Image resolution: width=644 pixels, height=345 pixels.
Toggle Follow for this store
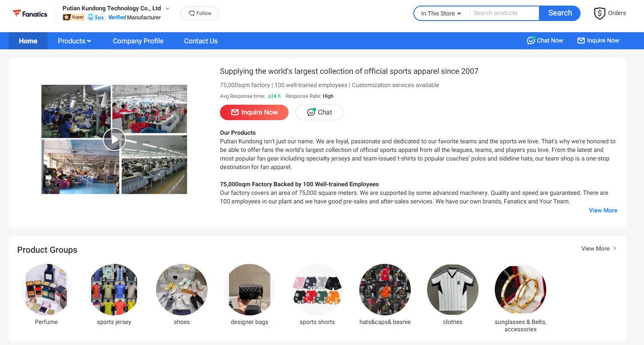coord(199,13)
